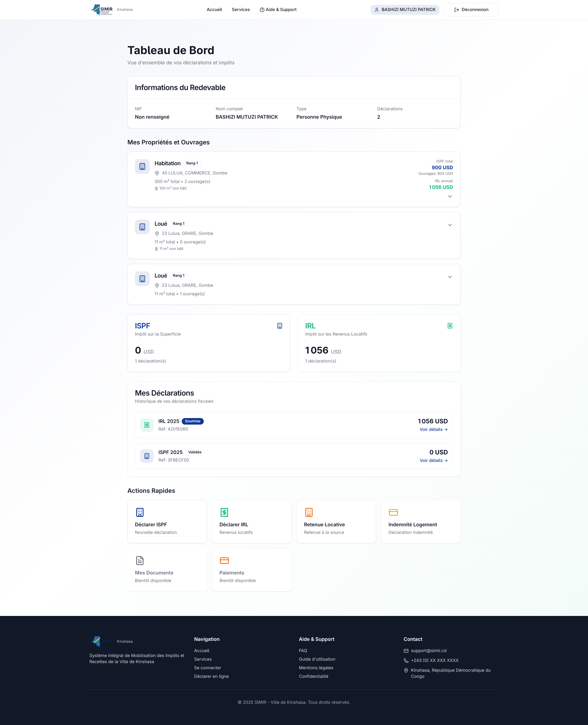Click the yellow Indemnité Logement card icon
This screenshot has height=725, width=588.
point(393,512)
